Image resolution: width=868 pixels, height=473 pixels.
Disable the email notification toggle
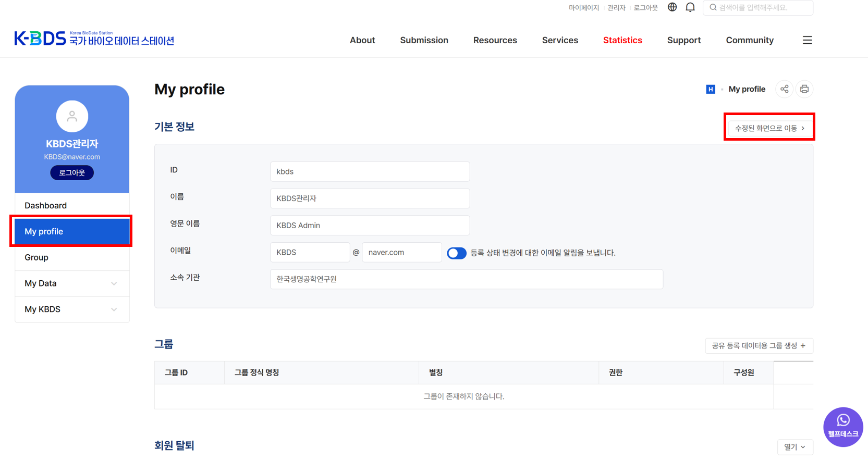coord(456,253)
